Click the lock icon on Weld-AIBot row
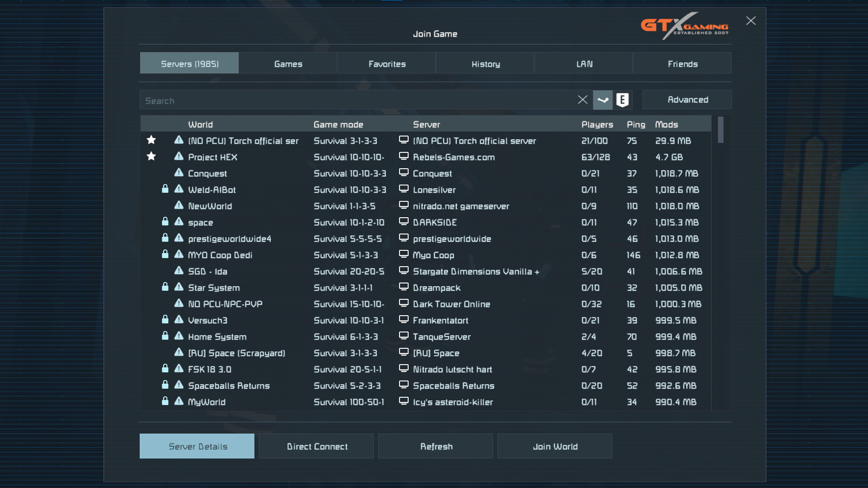Screen dimensions: 868x488 (165, 189)
